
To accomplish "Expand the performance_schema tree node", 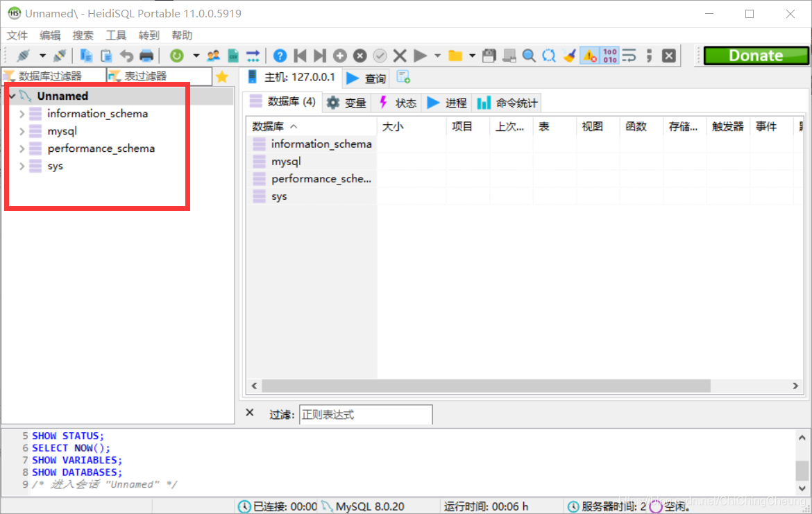I will point(22,148).
